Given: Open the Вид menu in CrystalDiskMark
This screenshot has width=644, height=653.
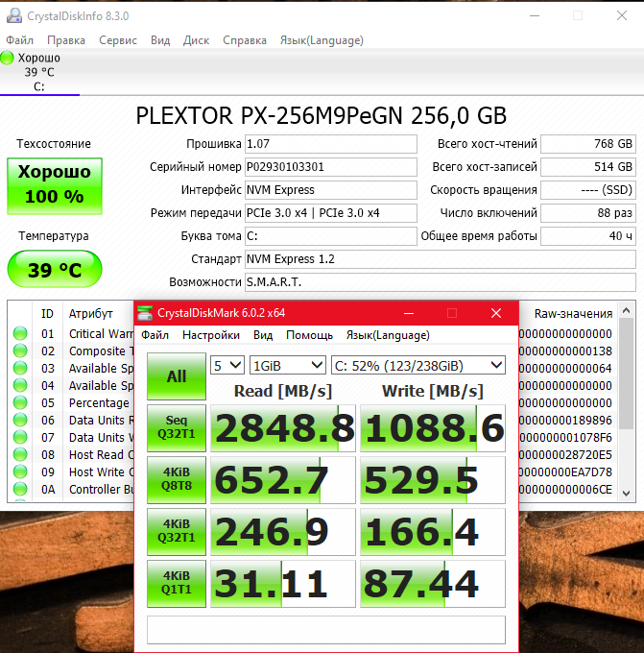Looking at the screenshot, I should [263, 335].
